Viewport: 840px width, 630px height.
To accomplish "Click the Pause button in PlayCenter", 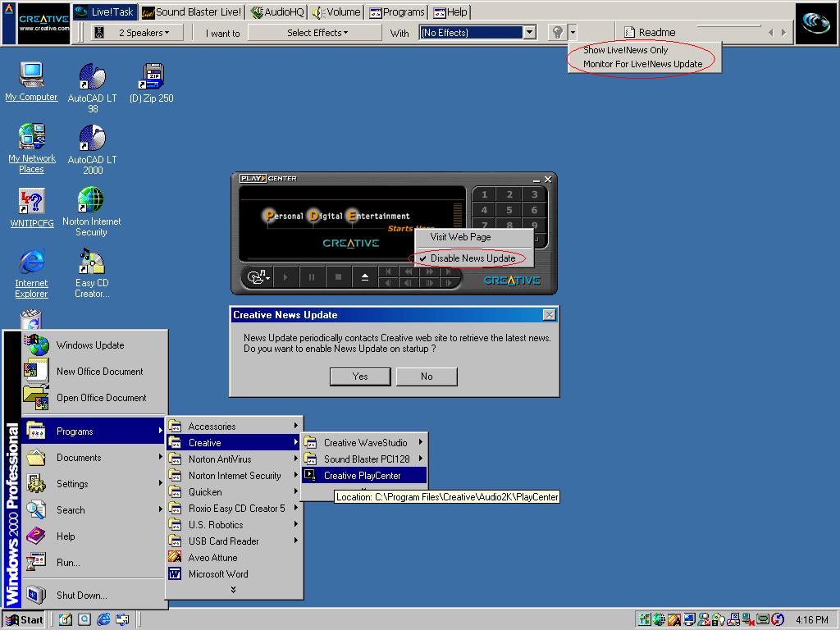I will coord(312,277).
